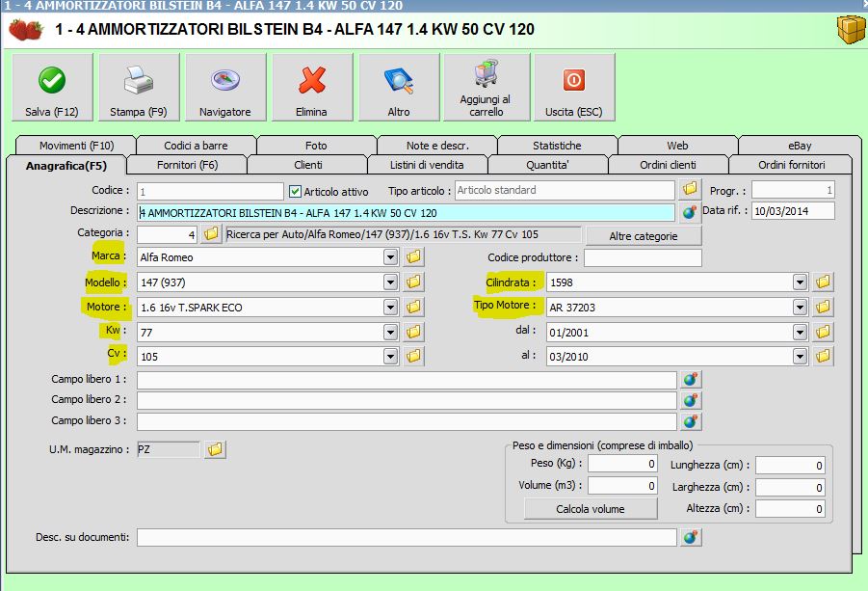Click the globe icon for Campo libero 2
This screenshot has width=868, height=591.
pos(691,400)
